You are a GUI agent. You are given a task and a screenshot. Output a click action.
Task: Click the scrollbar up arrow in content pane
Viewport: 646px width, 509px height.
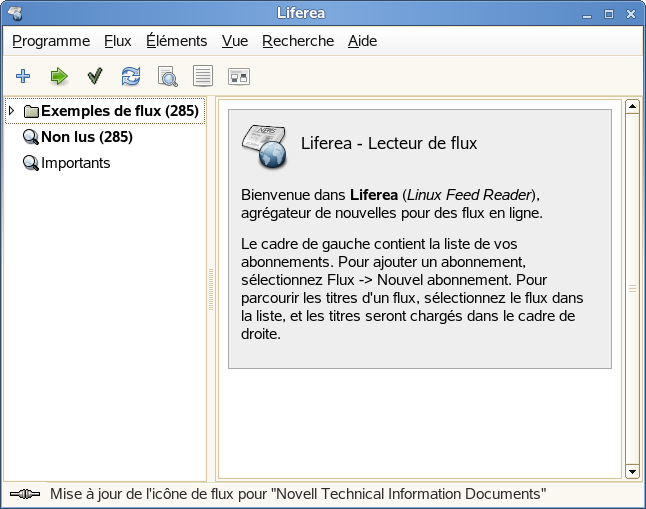click(632, 105)
